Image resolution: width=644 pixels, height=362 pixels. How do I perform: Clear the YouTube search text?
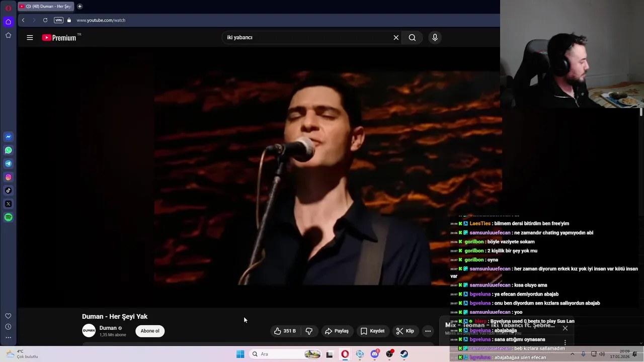pos(396,37)
